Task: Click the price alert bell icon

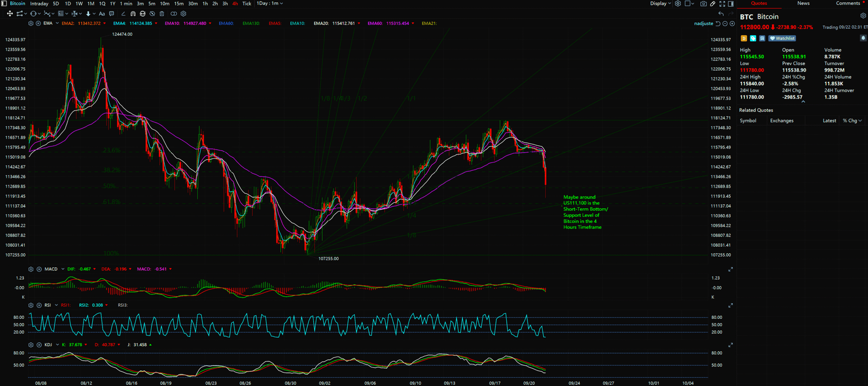Action: [863, 38]
